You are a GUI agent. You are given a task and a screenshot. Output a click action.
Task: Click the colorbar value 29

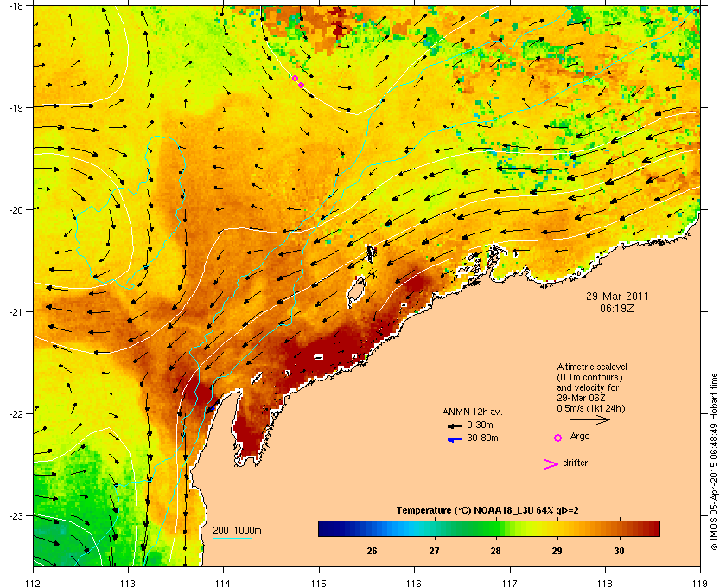click(x=557, y=551)
